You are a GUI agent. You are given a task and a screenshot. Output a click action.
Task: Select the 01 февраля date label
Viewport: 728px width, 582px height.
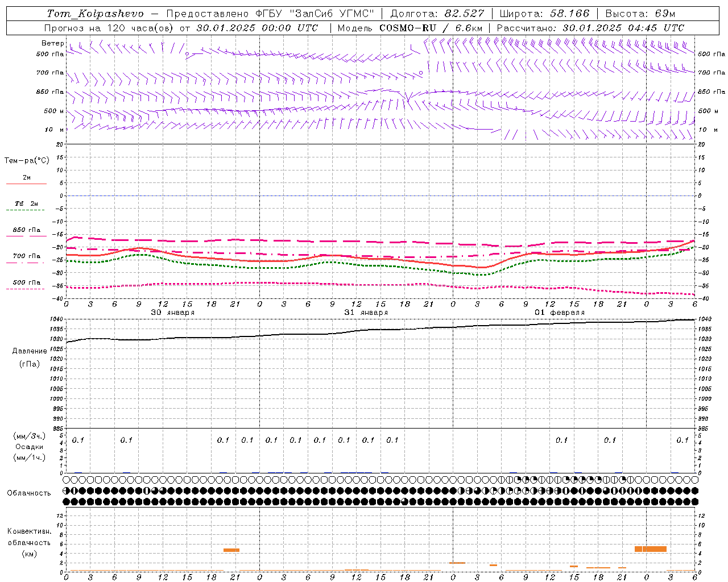point(559,313)
